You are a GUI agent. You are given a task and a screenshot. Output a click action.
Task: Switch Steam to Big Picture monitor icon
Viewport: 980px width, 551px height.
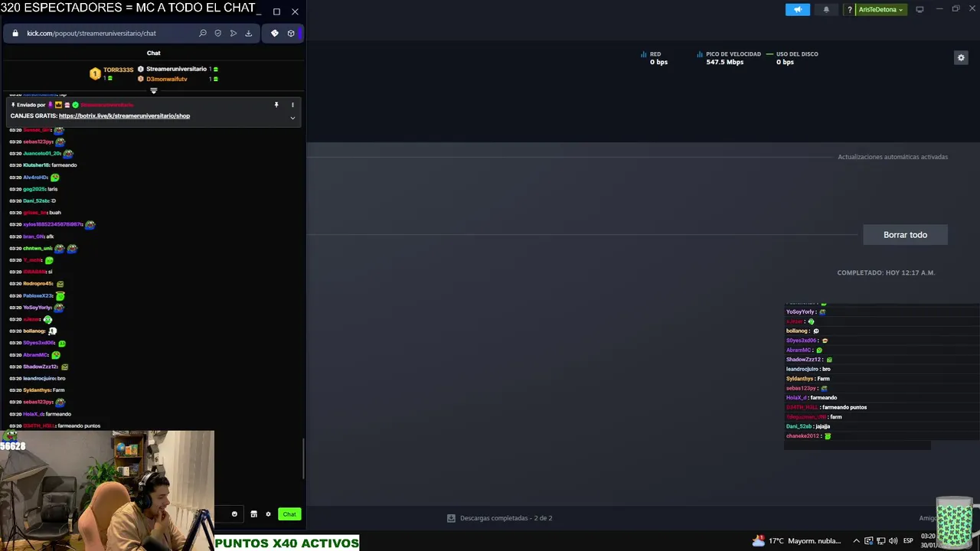click(x=920, y=9)
